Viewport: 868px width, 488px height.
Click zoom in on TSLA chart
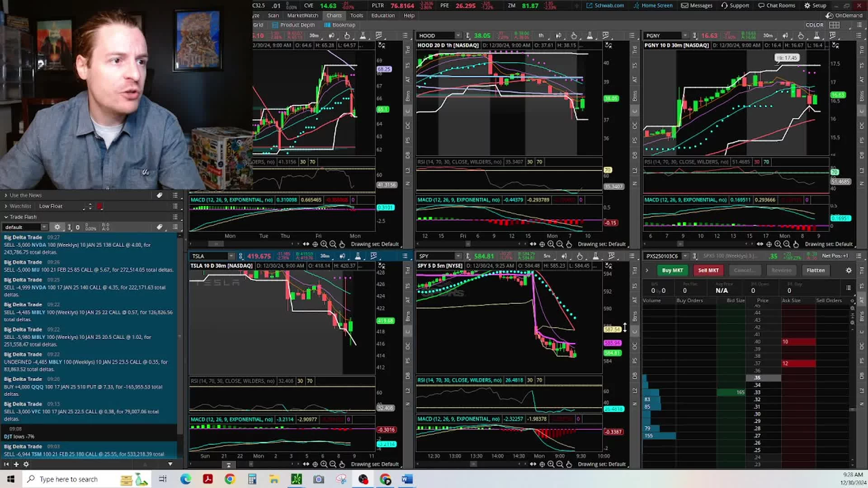(x=324, y=464)
